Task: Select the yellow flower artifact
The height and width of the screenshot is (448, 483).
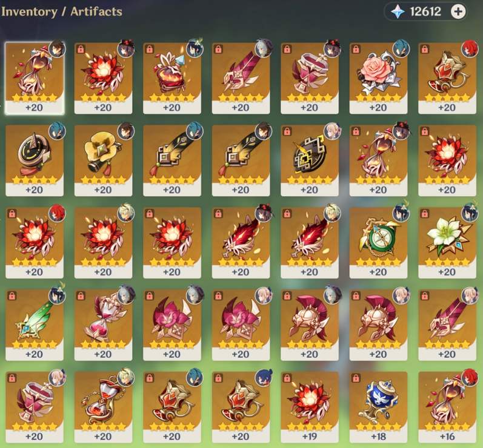Action: pyautogui.click(x=103, y=160)
